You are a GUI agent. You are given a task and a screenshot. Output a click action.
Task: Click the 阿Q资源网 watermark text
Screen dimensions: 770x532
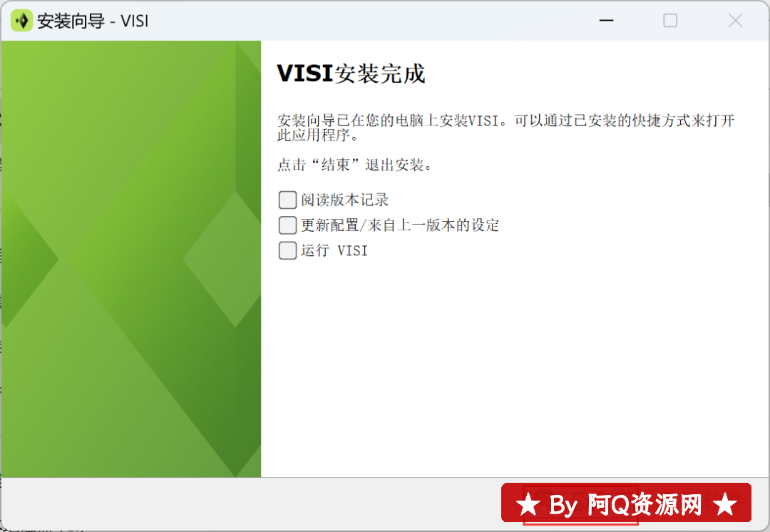(x=645, y=504)
